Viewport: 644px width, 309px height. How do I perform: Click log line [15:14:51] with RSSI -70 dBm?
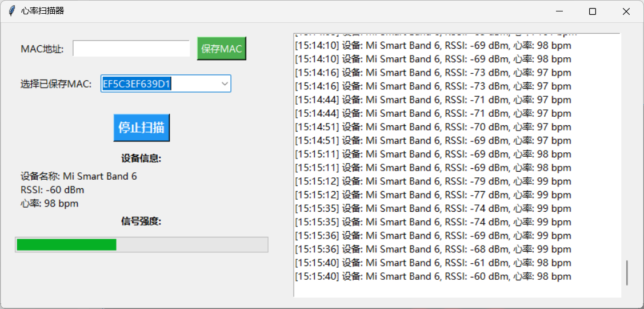tap(433, 127)
